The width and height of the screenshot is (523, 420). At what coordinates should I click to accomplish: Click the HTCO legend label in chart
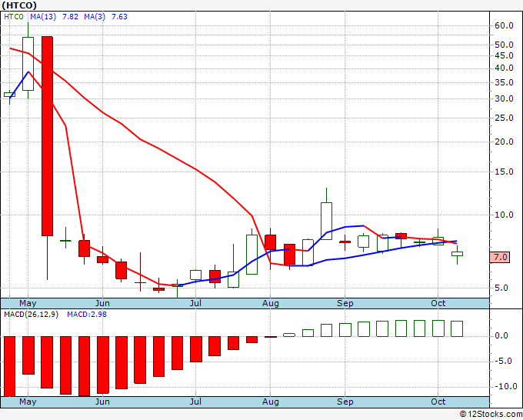[14, 17]
